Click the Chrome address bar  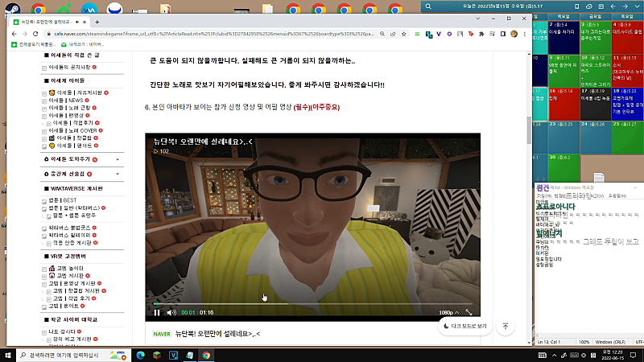[x=213, y=34]
